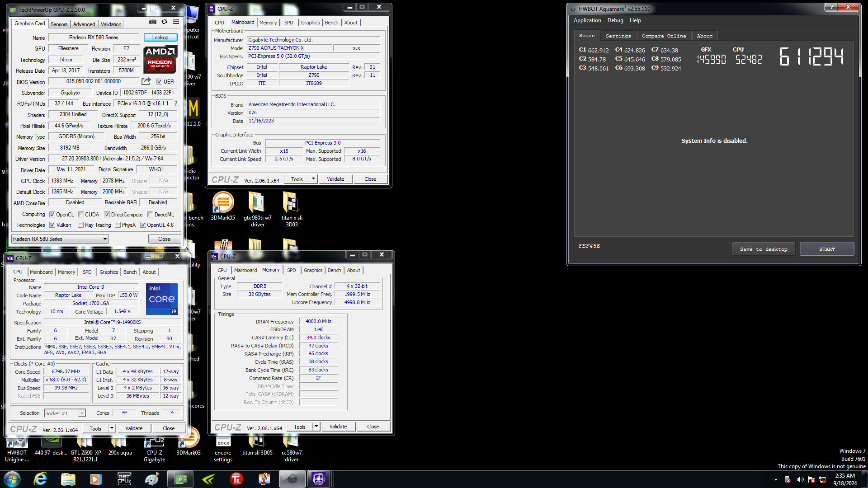Select the Bench tab in CPU-Z Mainboard window
This screenshot has width=868, height=488.
pyautogui.click(x=331, y=23)
